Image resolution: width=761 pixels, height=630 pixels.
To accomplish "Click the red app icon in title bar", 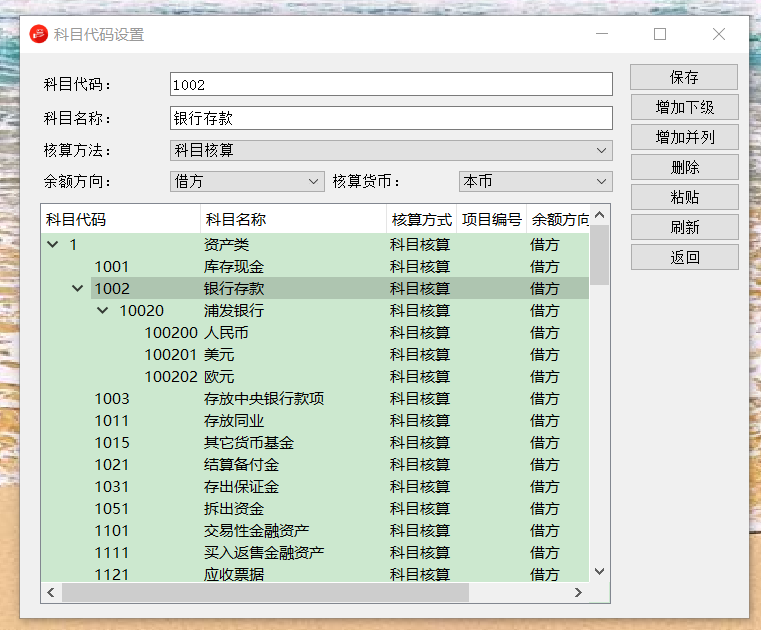I will [38, 34].
